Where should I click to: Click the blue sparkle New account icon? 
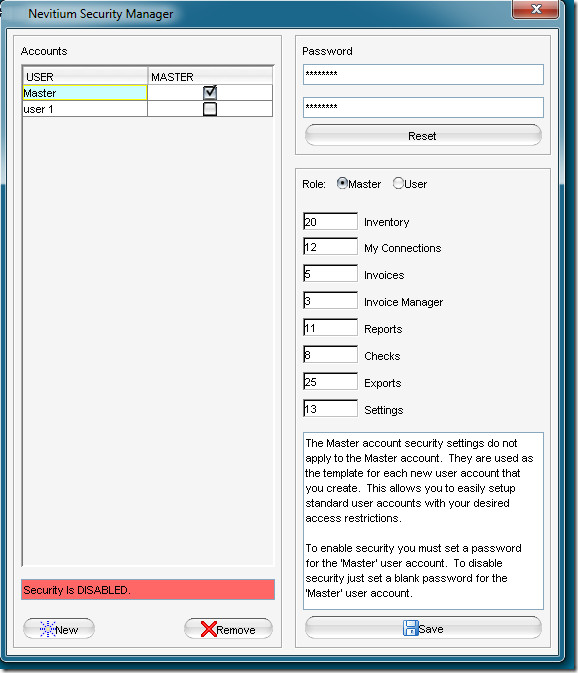[47, 629]
